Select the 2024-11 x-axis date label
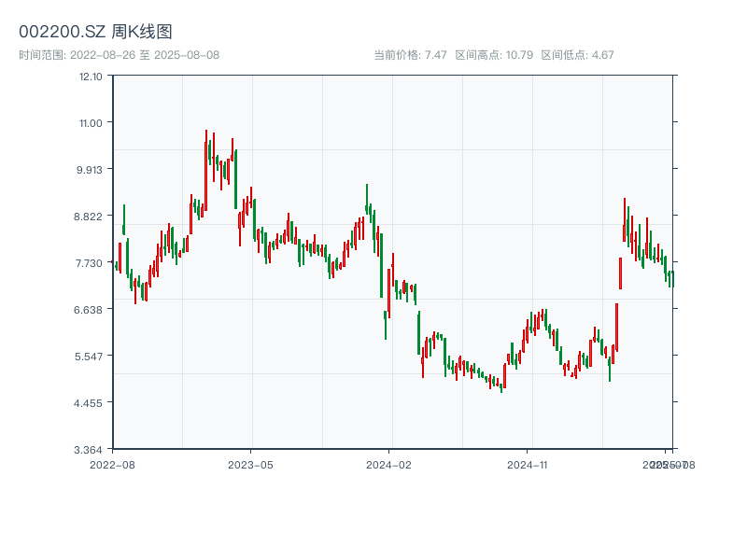Image resolution: width=747 pixels, height=560 pixels. tap(529, 464)
